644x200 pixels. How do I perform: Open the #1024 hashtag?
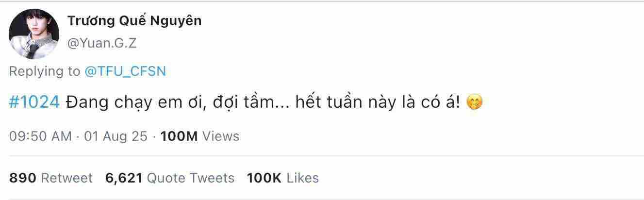click(x=34, y=102)
